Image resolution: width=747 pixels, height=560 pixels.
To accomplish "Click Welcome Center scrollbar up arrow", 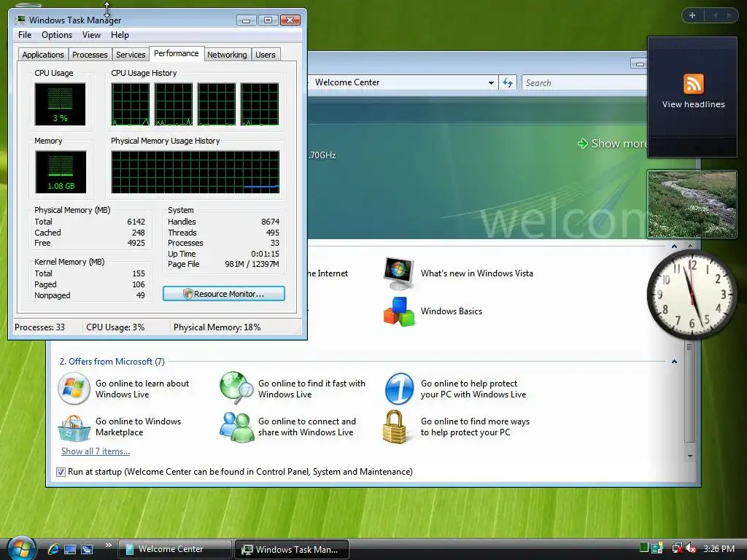I will tap(690, 246).
